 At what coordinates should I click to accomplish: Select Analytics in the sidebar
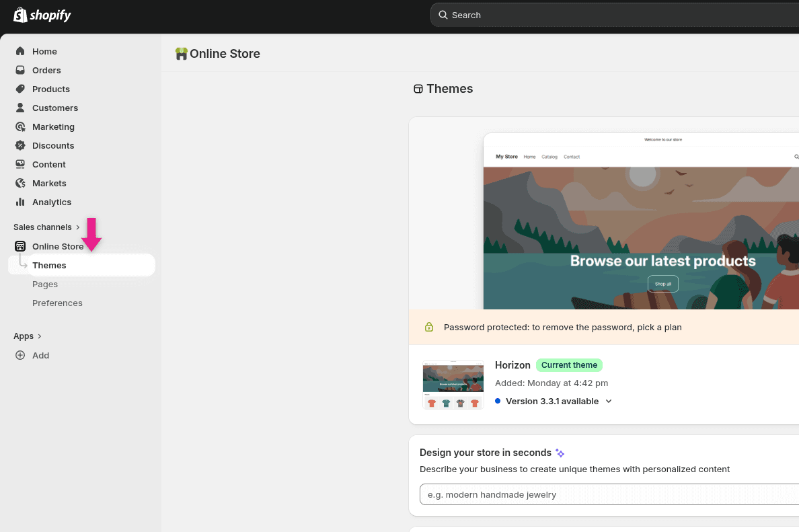pyautogui.click(x=51, y=202)
